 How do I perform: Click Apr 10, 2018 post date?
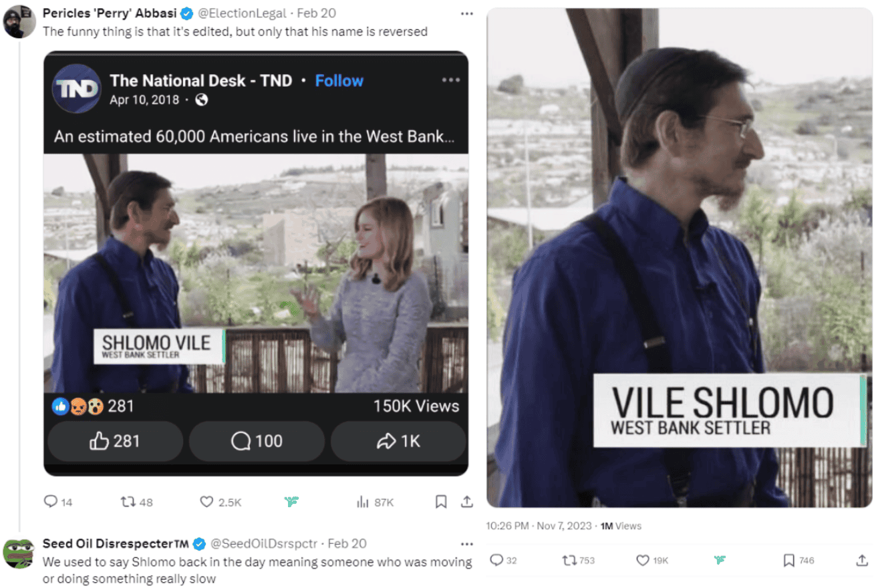[145, 100]
